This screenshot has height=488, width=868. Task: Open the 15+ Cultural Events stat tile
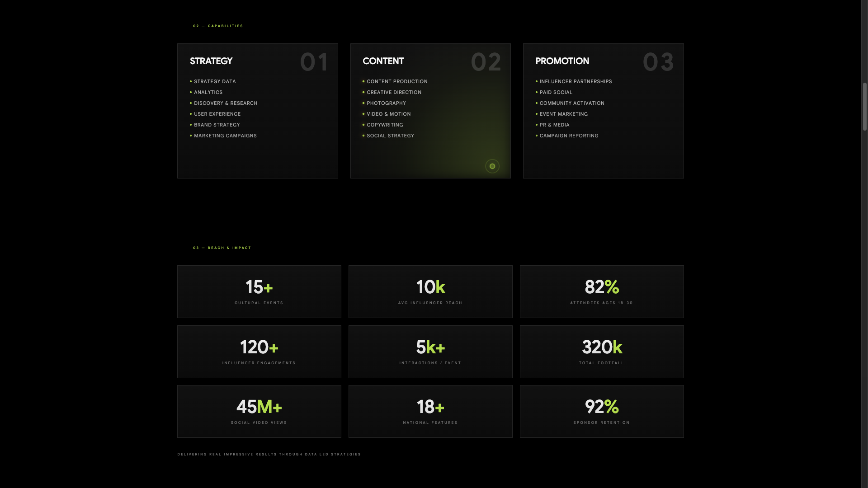click(259, 291)
